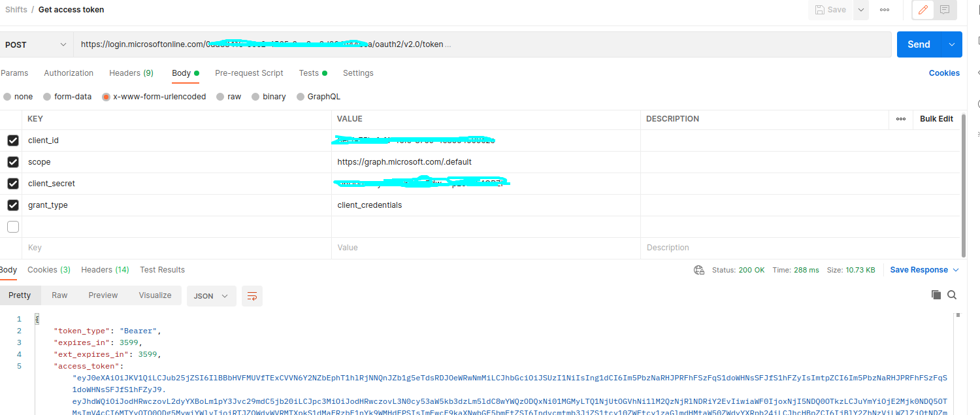Copy the response body with the copy icon
Screen dimensions: 980x415
click(x=936, y=295)
